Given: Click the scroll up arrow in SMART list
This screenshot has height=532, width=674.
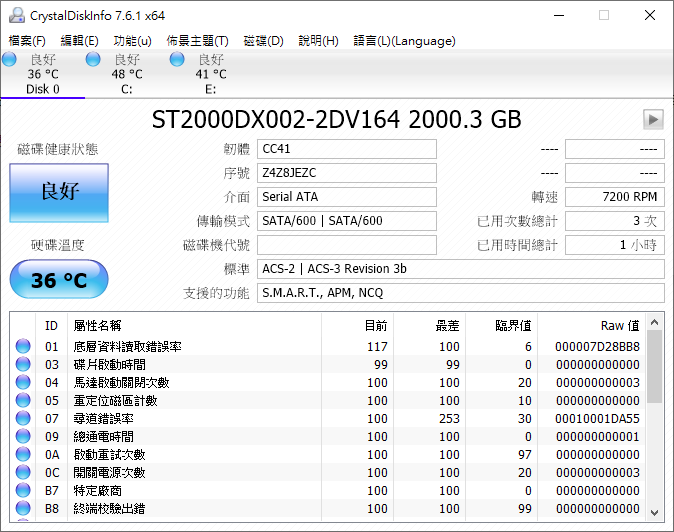Looking at the screenshot, I should click(x=655, y=322).
